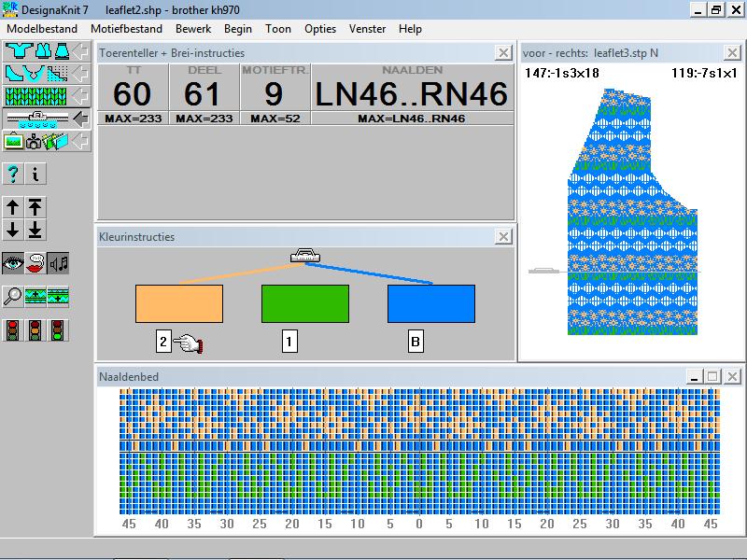Screen dimensions: 747x560
Task: Toggle the eye visibility icon
Action: pyautogui.click(x=12, y=263)
